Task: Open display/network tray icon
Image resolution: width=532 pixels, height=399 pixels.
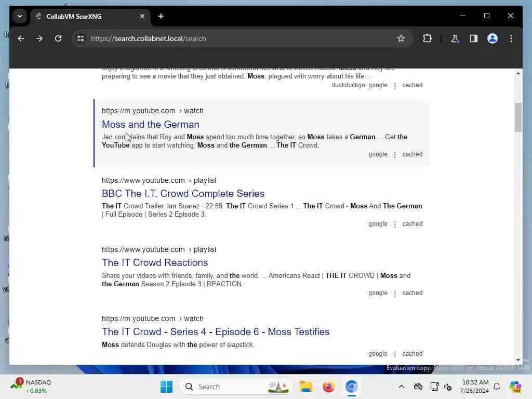Action: 434,387
